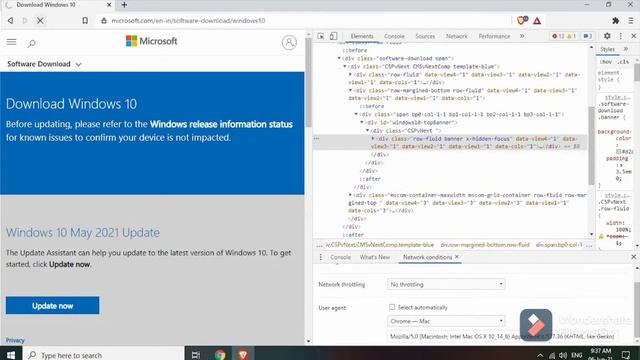Open a new browser tab
The image size is (640, 360).
point(124,5)
